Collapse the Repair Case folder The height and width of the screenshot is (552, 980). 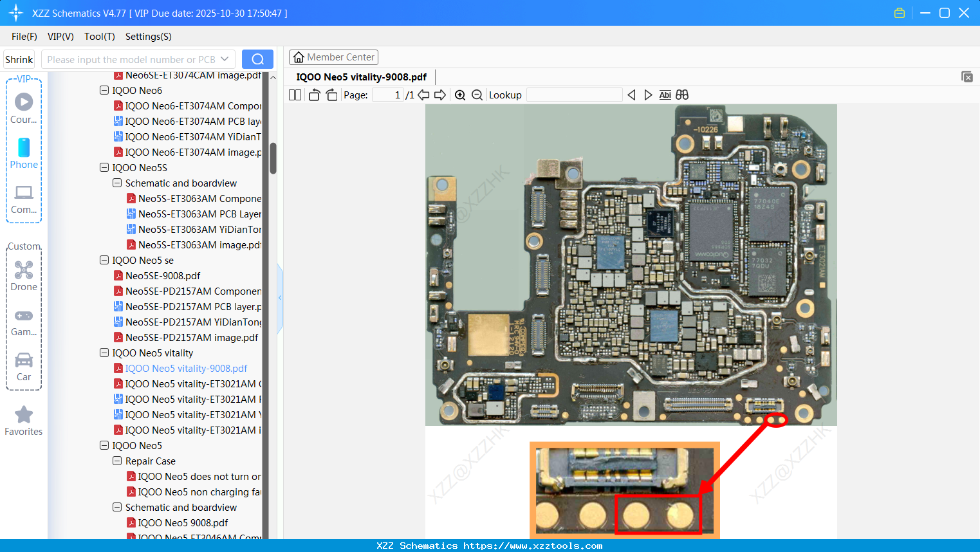(117, 461)
